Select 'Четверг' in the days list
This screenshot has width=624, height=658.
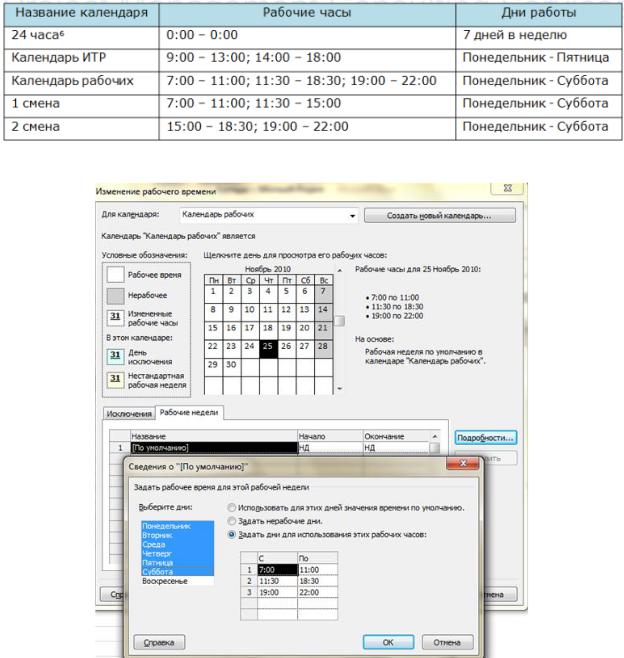178,554
